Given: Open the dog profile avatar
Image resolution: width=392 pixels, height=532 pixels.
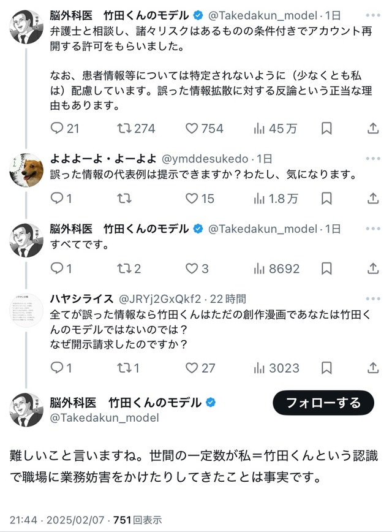Looking at the screenshot, I should (x=26, y=168).
